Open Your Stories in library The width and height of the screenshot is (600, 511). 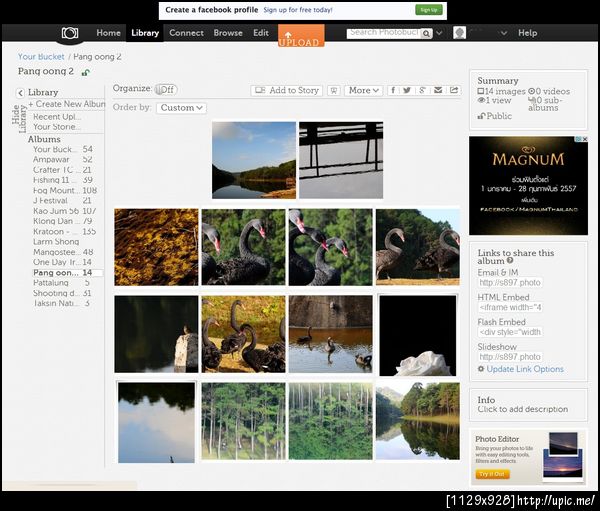pos(57,127)
